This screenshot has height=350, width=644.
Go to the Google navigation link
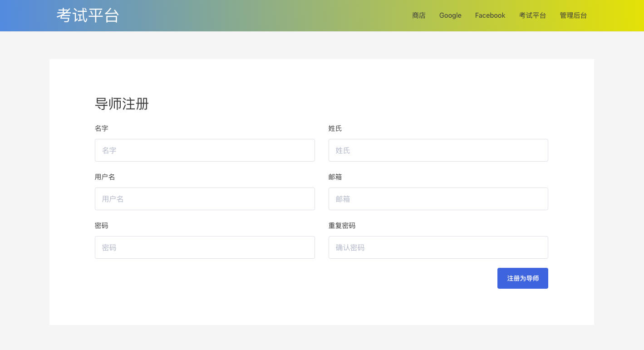[450, 15]
